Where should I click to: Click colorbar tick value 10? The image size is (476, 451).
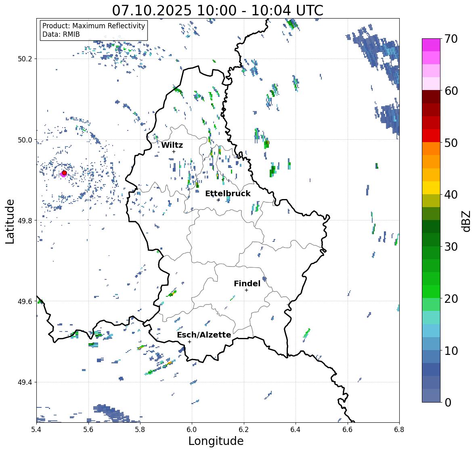tap(451, 350)
